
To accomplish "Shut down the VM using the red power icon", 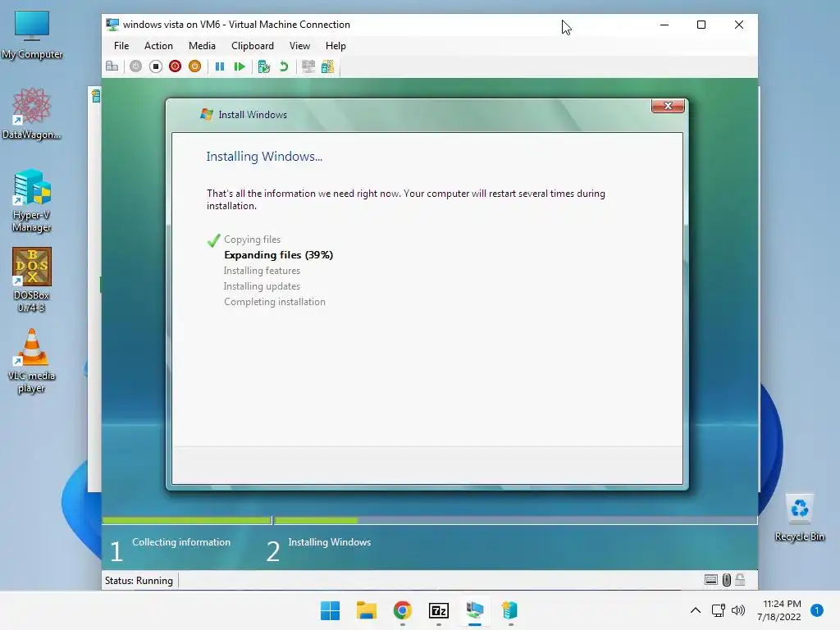I will tap(176, 66).
